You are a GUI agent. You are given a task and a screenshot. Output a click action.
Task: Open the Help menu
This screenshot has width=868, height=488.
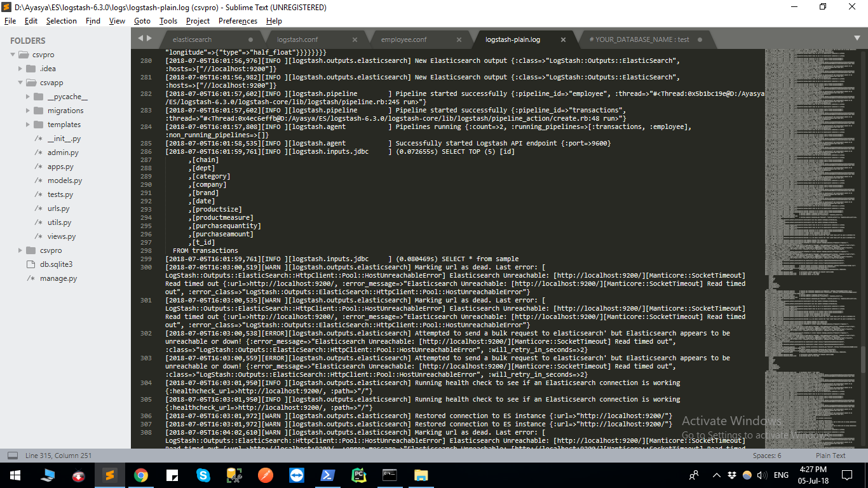click(274, 21)
